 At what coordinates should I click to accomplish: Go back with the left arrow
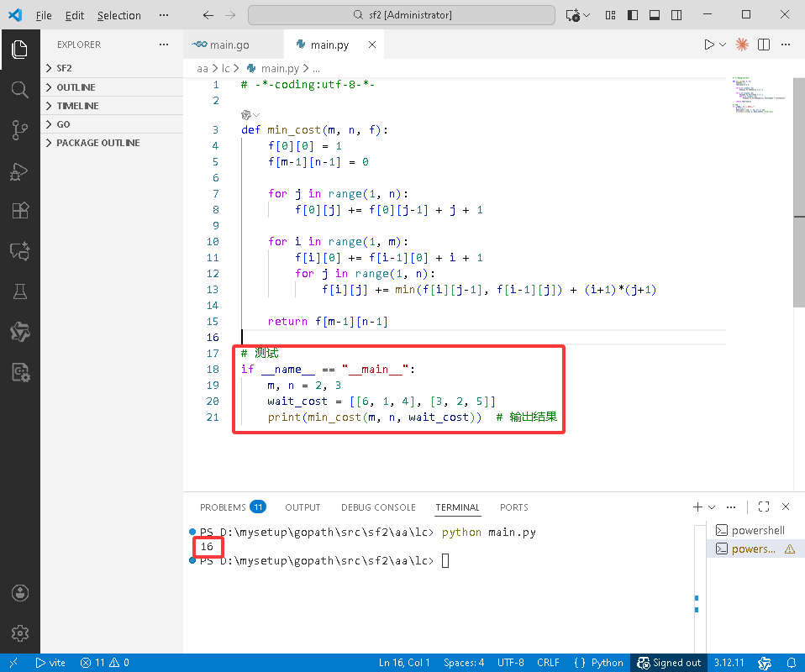point(208,15)
